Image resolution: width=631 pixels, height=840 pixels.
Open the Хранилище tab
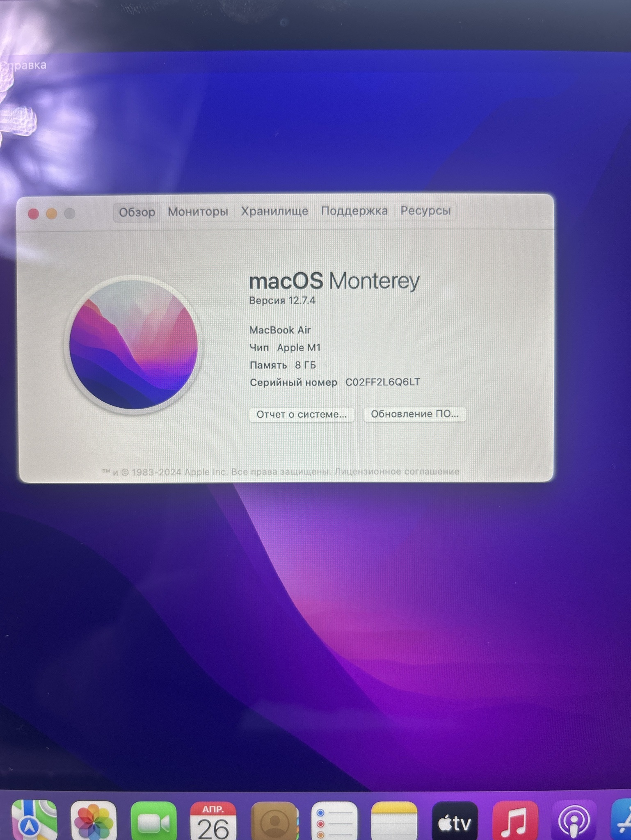(x=274, y=211)
